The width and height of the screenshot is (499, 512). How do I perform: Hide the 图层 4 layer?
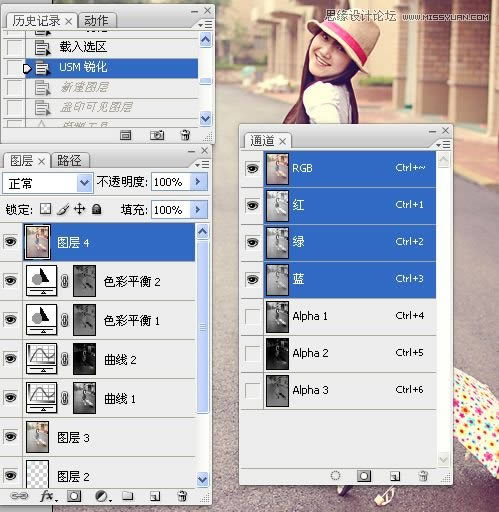[x=10, y=241]
